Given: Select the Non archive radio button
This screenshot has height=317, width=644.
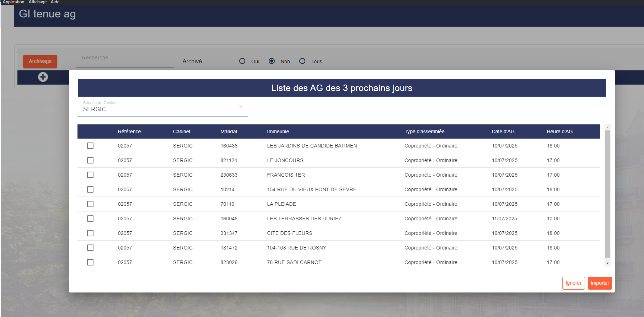Looking at the screenshot, I should tap(272, 61).
